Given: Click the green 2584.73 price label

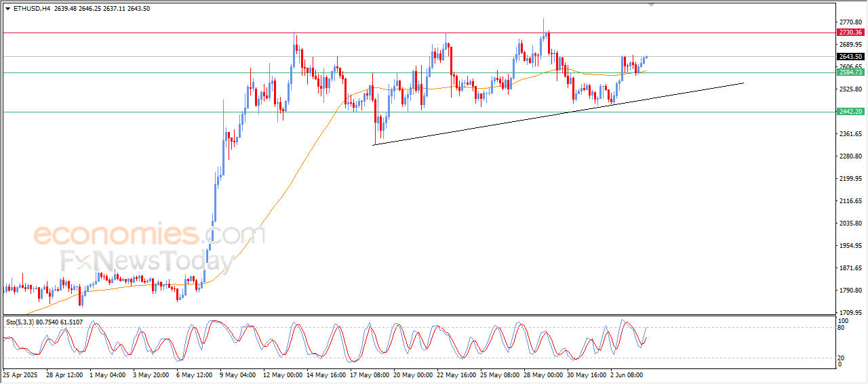Looking at the screenshot, I should point(850,72).
